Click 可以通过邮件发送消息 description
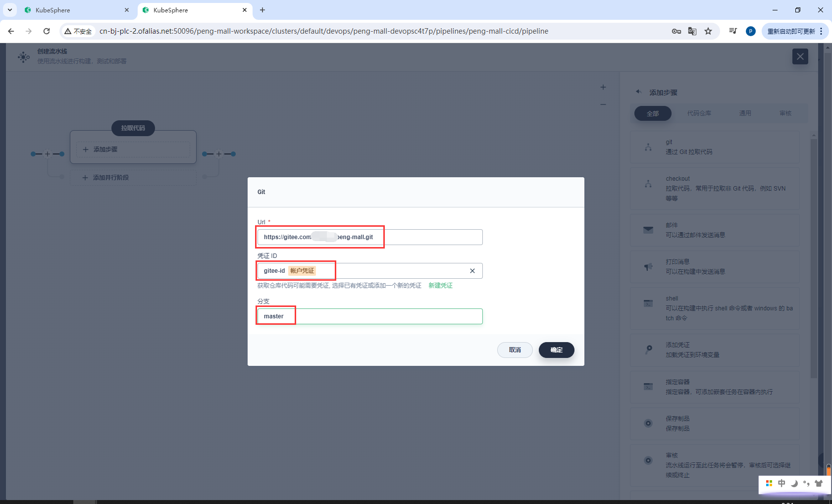Viewport: 832px width, 504px height. coord(695,235)
